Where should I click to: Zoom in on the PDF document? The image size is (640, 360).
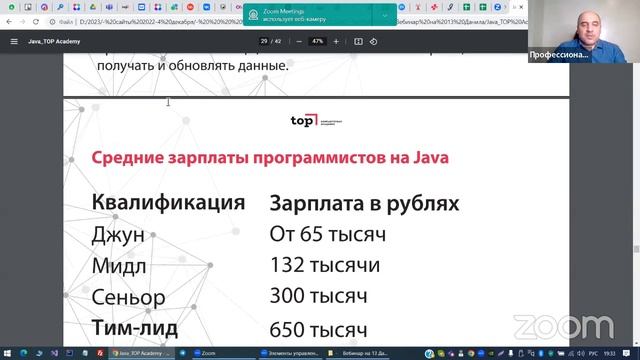(x=336, y=42)
